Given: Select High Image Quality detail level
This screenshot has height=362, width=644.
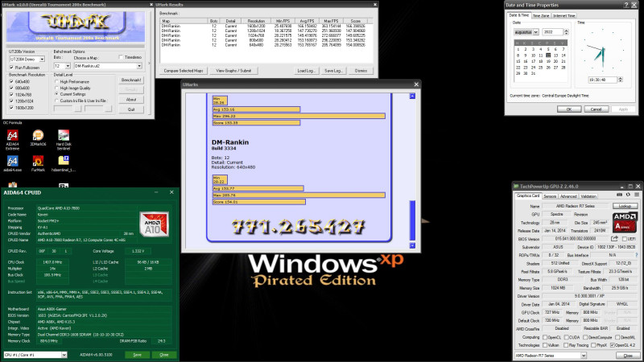Looking at the screenshot, I should click(56, 88).
